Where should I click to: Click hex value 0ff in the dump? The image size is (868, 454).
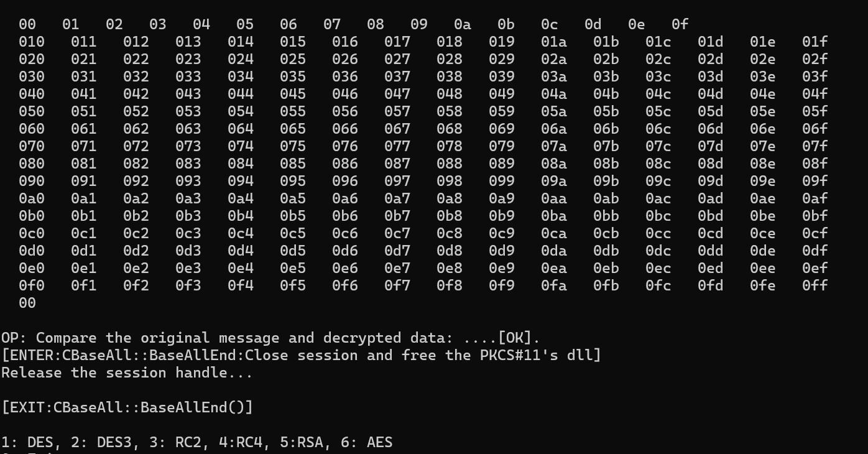pos(815,285)
